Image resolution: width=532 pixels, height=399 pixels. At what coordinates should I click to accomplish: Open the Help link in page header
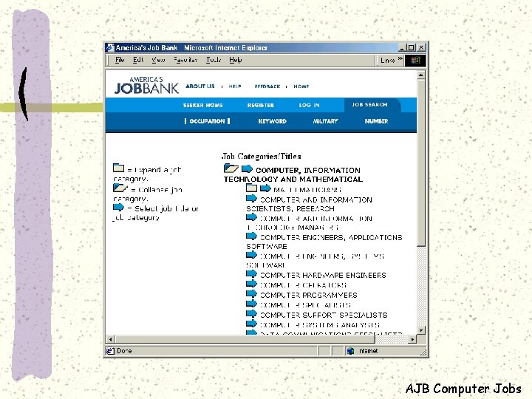coord(235,86)
